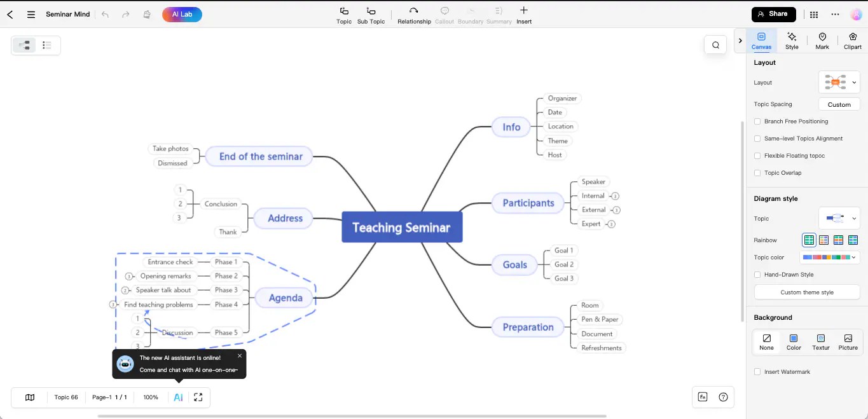Add a Topic from the toolbar
868x419 pixels.
[x=344, y=15]
